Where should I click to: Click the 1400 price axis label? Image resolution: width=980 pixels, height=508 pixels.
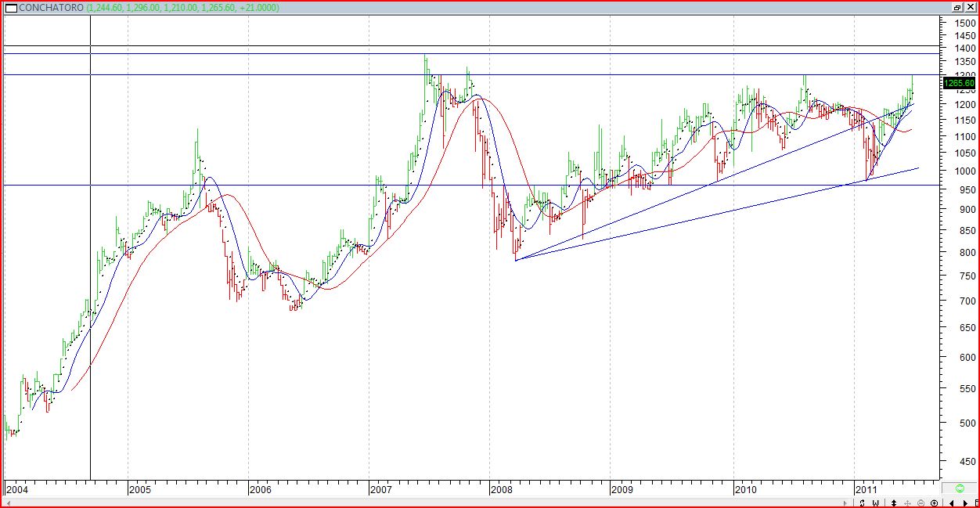pyautogui.click(x=964, y=48)
